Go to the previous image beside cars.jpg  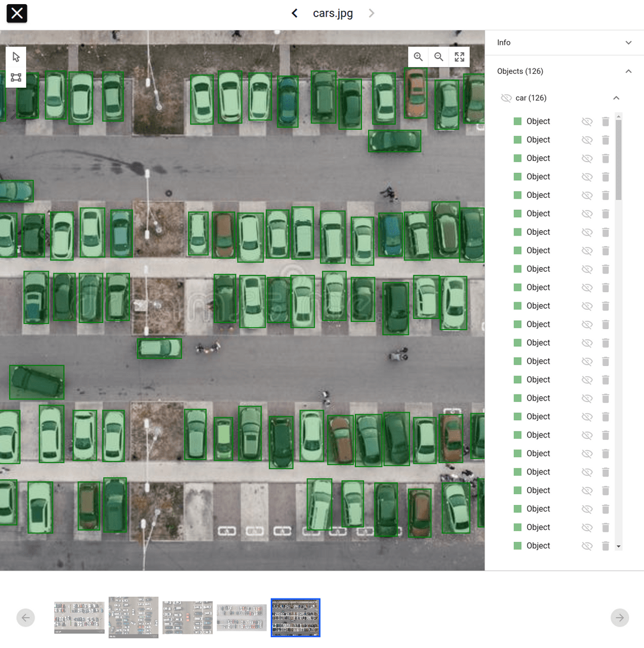[x=294, y=13]
